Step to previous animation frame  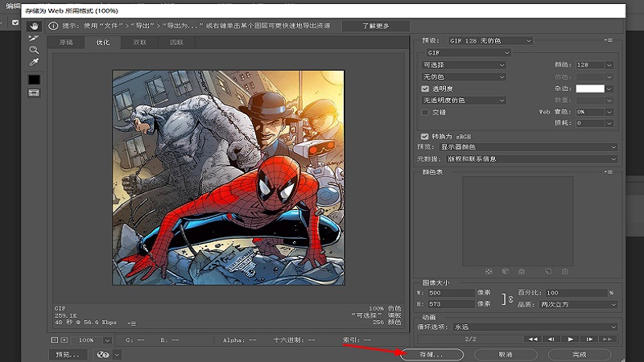(551, 339)
